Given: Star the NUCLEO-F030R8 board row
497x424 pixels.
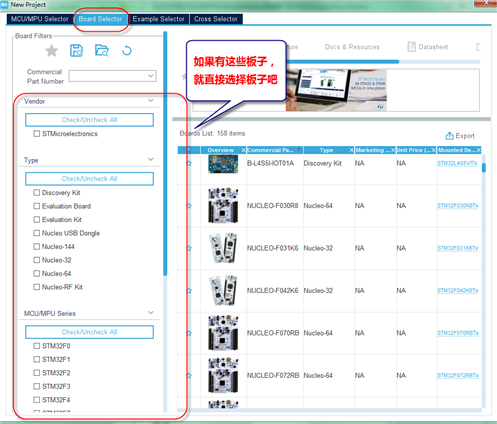Looking at the screenshot, I should tap(189, 206).
